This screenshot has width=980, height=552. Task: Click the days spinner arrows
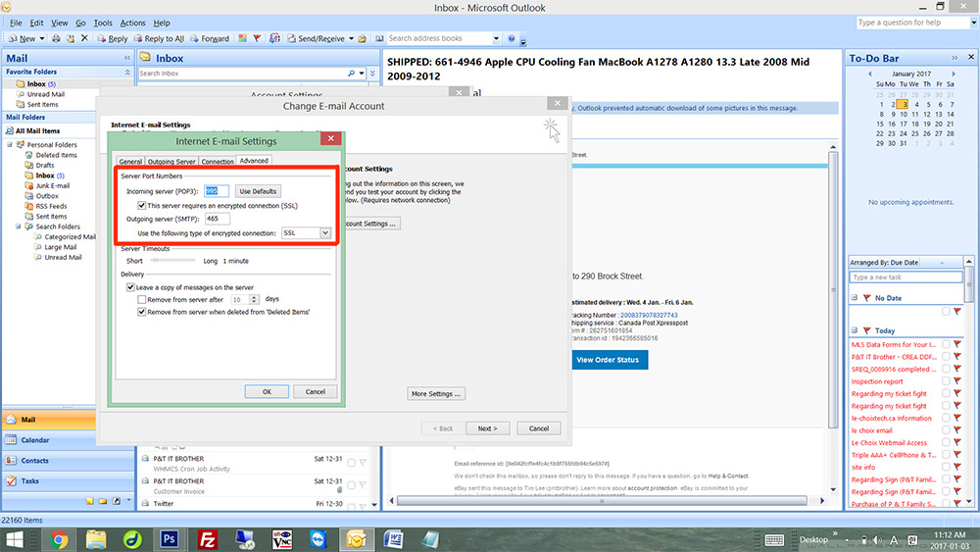254,299
